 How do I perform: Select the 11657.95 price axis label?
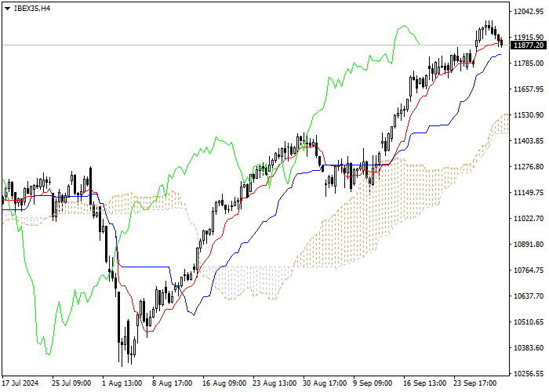529,89
